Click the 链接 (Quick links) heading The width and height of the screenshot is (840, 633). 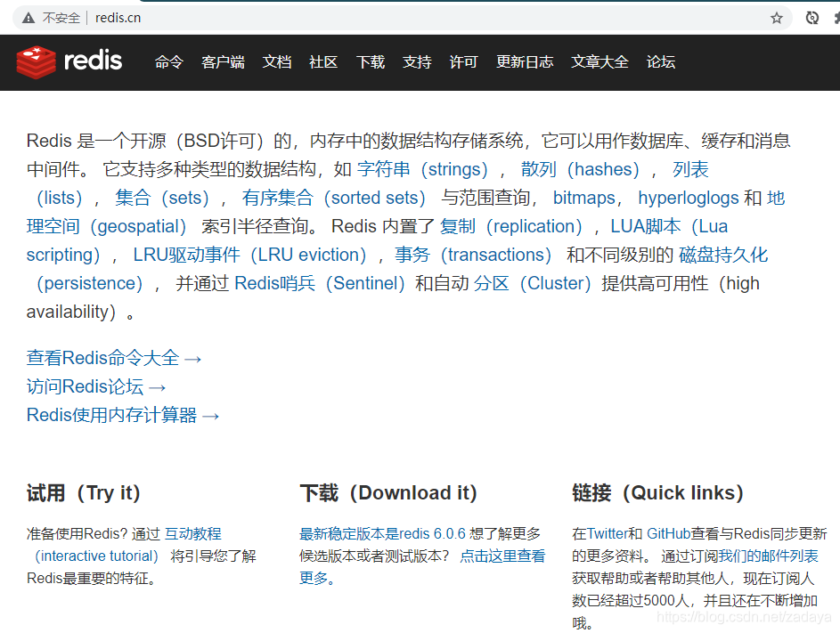click(x=658, y=492)
